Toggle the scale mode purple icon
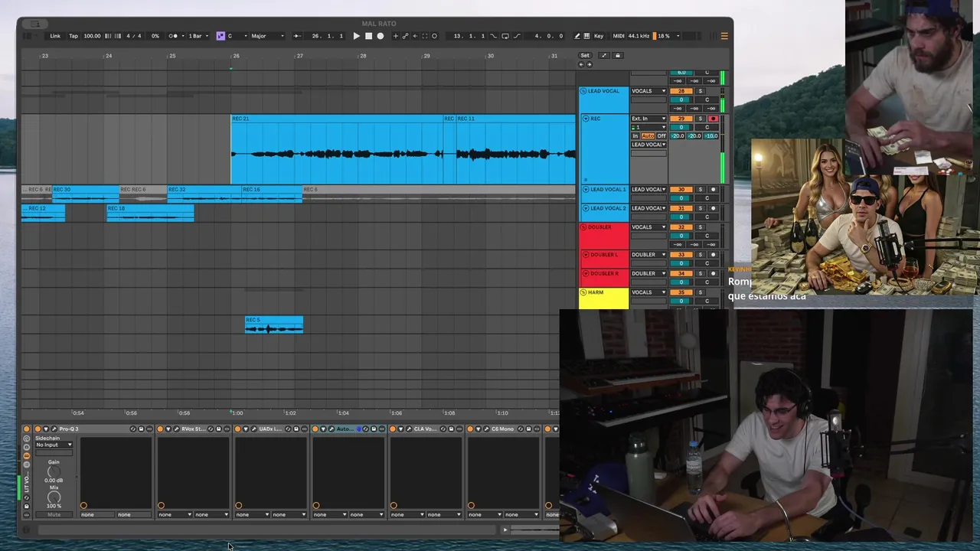Screen dimensions: 980x551 [220, 36]
